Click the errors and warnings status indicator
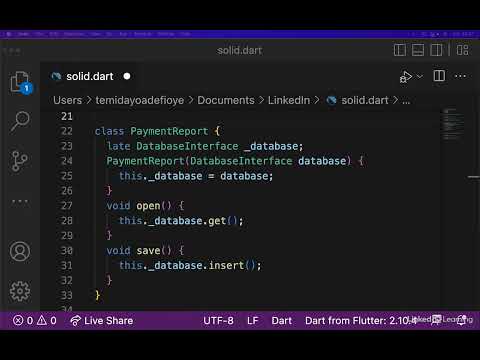This screenshot has height=360, width=480. (x=35, y=321)
